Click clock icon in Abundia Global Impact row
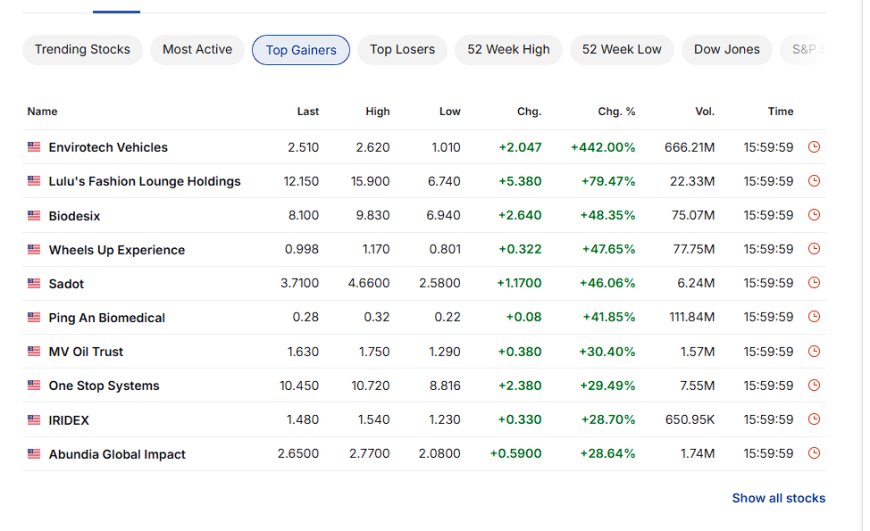This screenshot has height=531, width=870. tap(814, 453)
